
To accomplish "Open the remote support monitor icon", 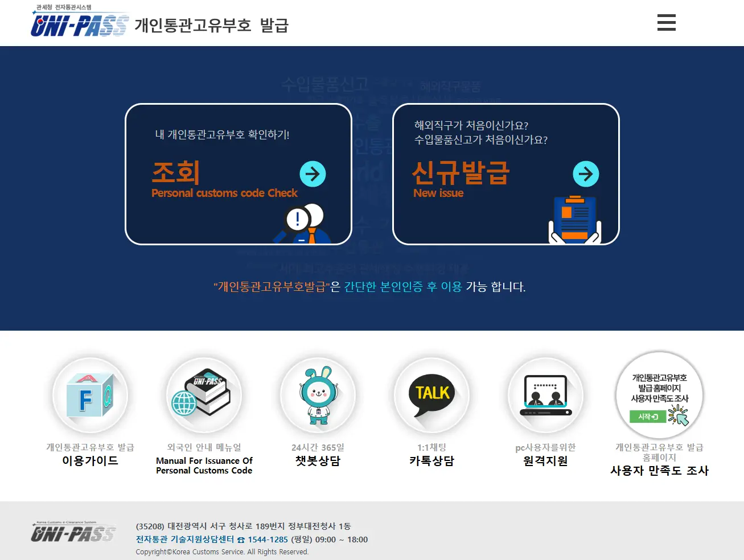I will 545,395.
